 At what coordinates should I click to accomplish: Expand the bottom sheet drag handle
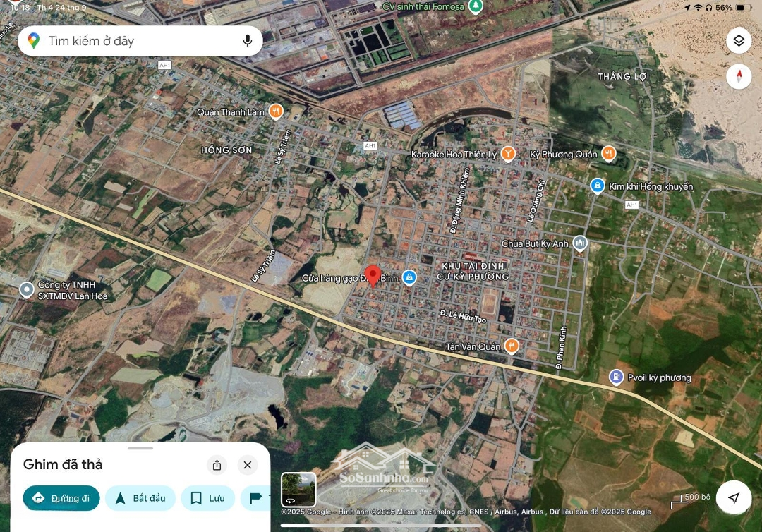(x=140, y=448)
